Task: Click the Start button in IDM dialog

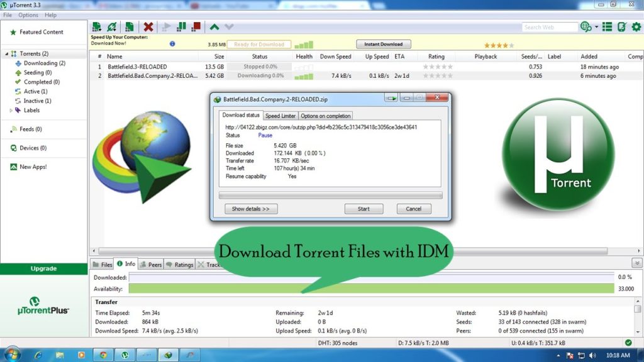Action: [364, 208]
